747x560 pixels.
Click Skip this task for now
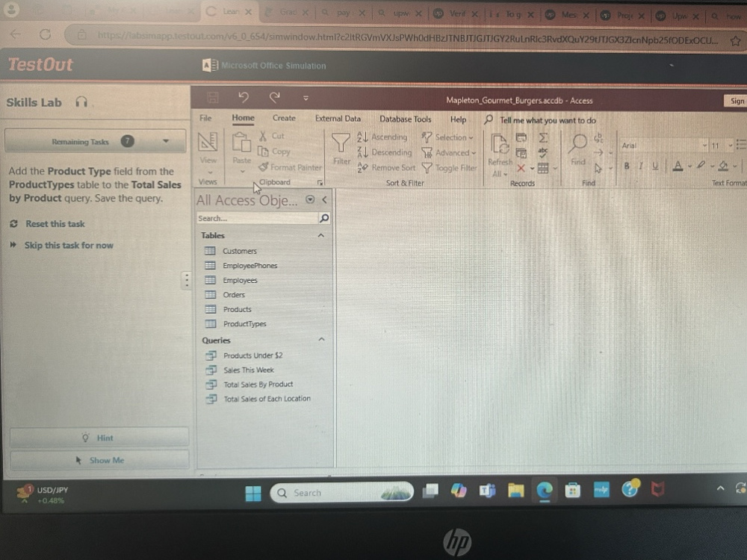pos(69,245)
